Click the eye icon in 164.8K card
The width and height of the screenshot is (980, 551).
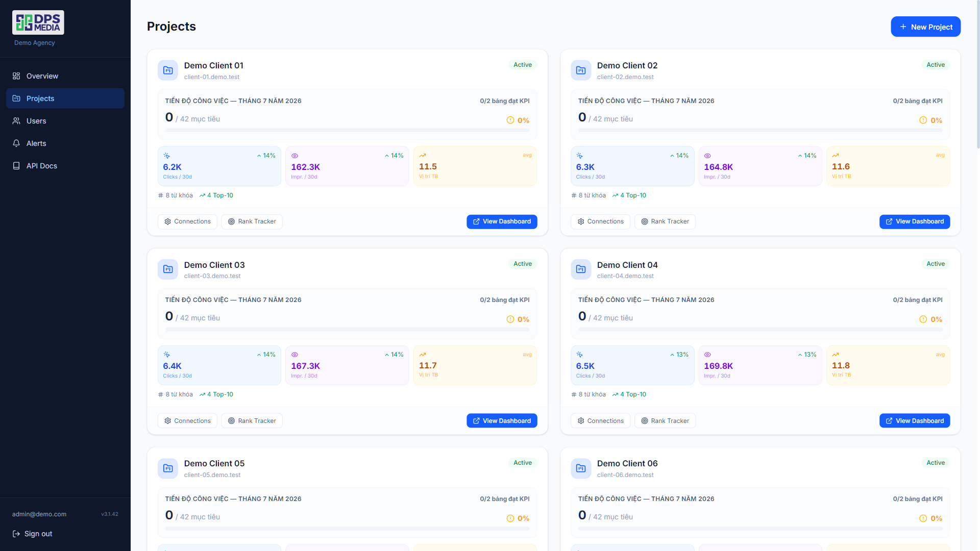click(x=707, y=156)
